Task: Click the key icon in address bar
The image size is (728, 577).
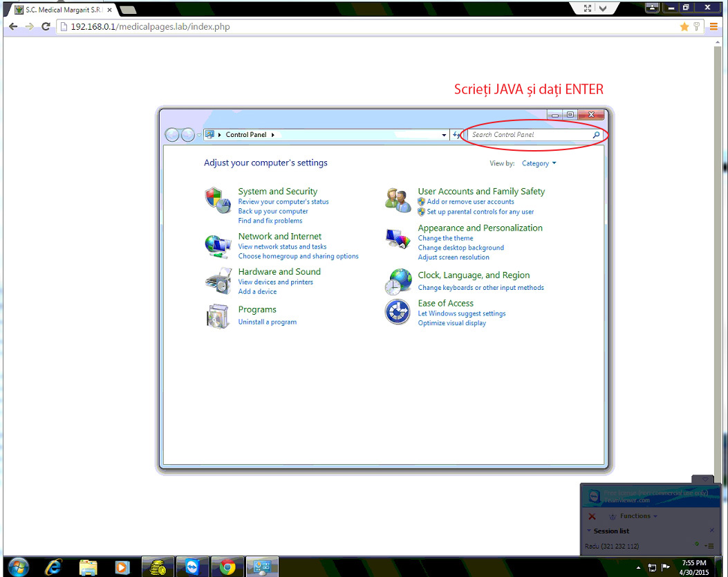Action: (696, 27)
